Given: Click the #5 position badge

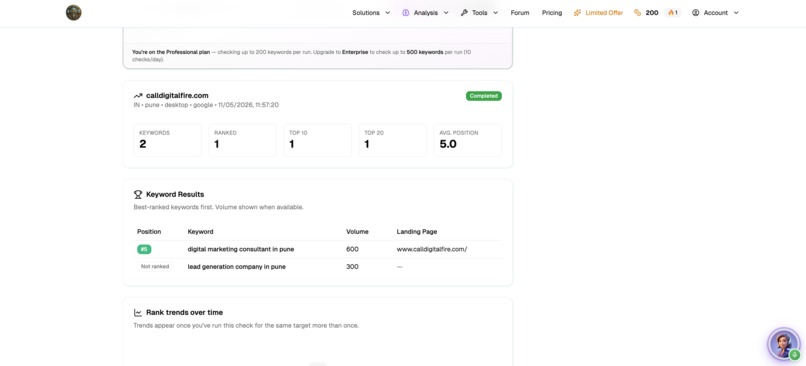Looking at the screenshot, I should tap(144, 249).
